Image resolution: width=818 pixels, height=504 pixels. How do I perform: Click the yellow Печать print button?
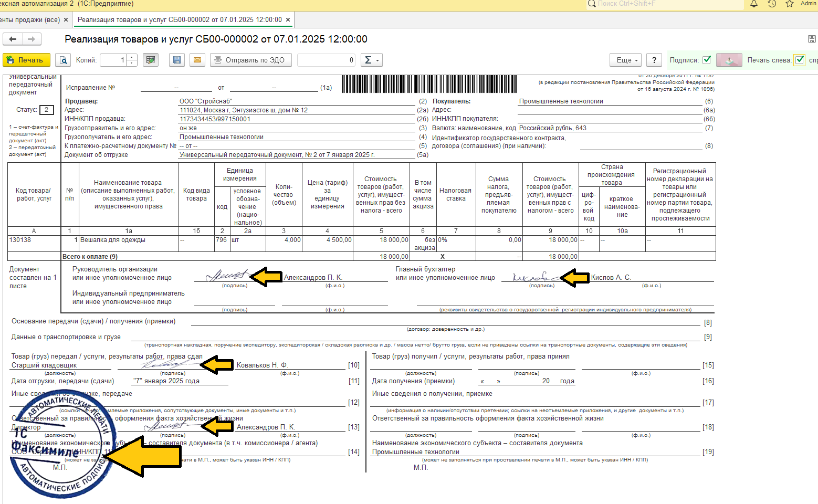click(x=27, y=60)
